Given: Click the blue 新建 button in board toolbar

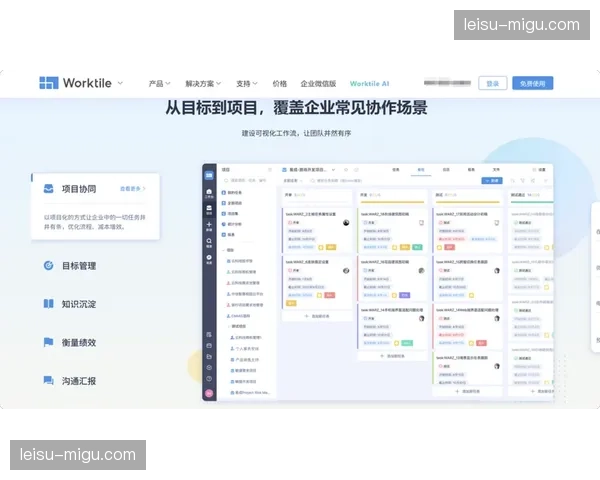Looking at the screenshot, I should pyautogui.click(x=492, y=180).
